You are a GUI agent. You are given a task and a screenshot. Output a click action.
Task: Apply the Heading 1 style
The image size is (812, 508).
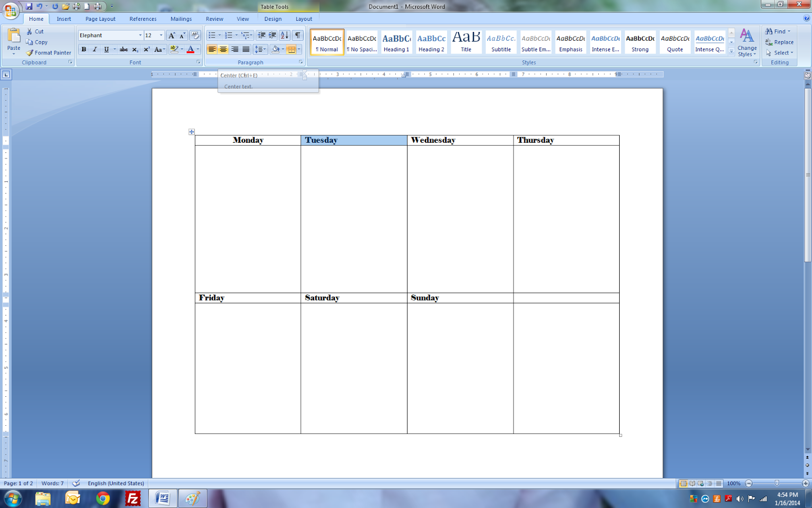pyautogui.click(x=396, y=42)
